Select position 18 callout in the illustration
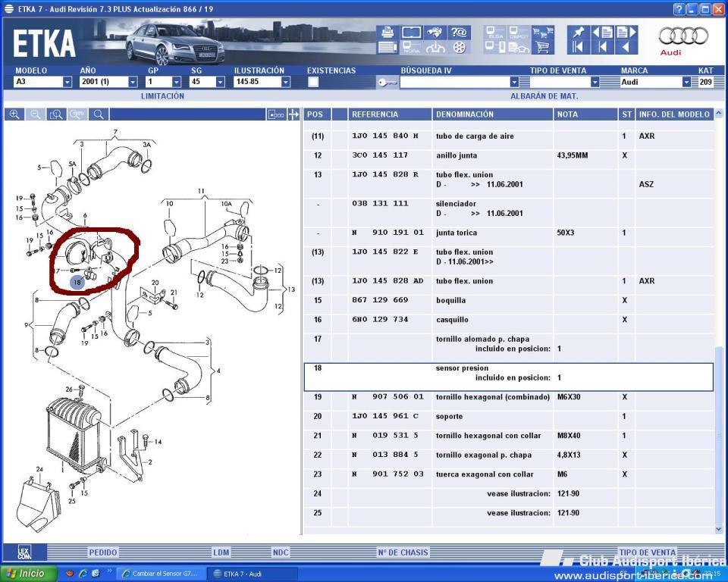 [x=77, y=282]
